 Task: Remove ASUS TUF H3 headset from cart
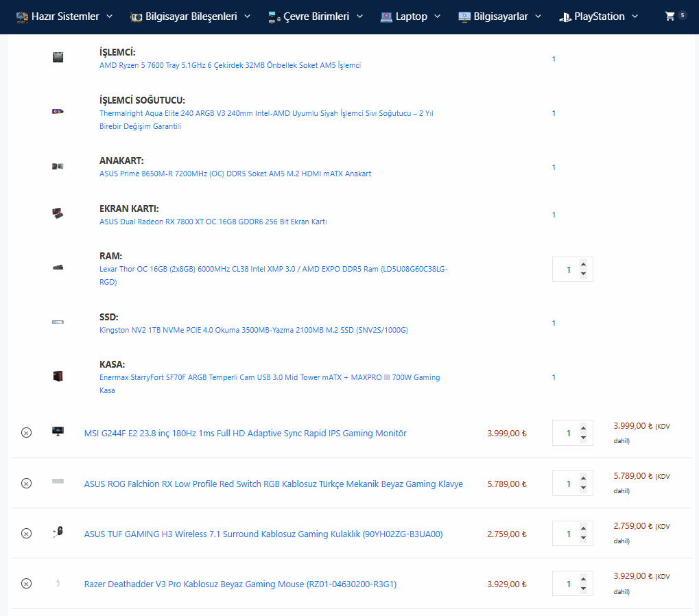[x=26, y=534]
